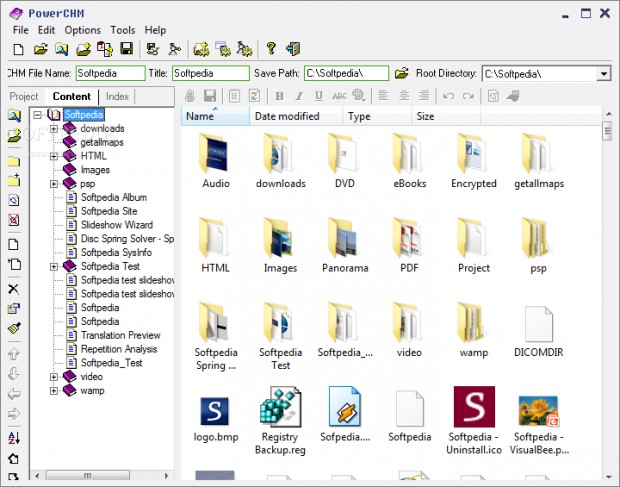Click the gray floppy save icon in editor toolbar
The image size is (620, 487).
point(210,96)
